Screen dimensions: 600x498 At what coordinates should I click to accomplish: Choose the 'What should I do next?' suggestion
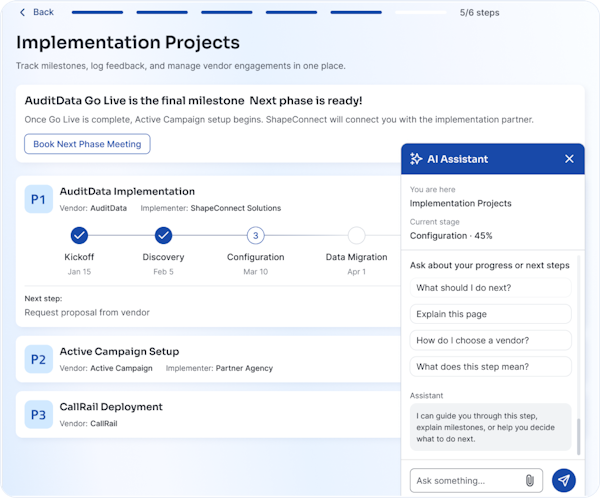pyautogui.click(x=491, y=288)
